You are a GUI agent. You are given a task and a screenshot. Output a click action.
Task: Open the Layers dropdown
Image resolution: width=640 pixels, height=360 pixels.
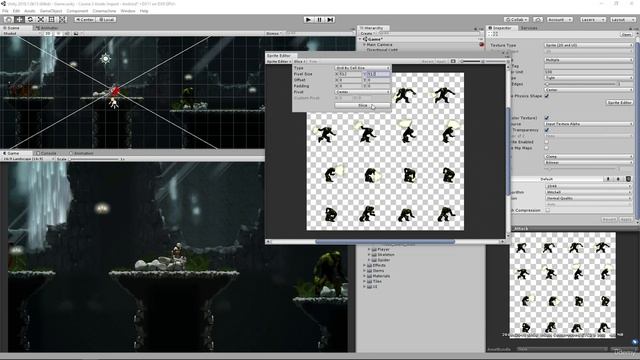(x=592, y=19)
